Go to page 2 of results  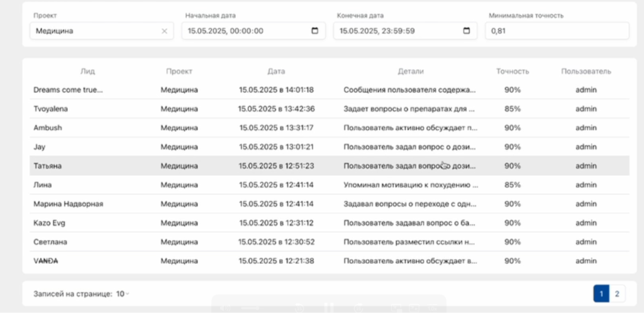[x=616, y=294]
